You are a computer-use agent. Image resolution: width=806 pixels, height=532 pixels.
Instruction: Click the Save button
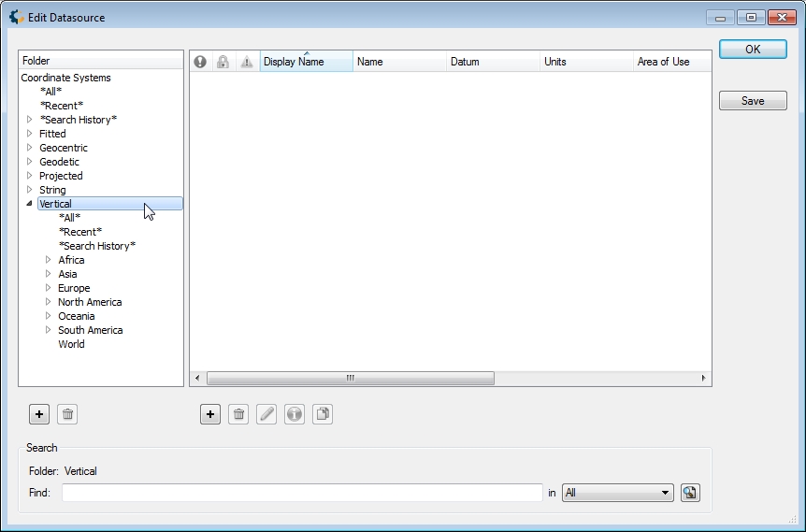click(752, 101)
